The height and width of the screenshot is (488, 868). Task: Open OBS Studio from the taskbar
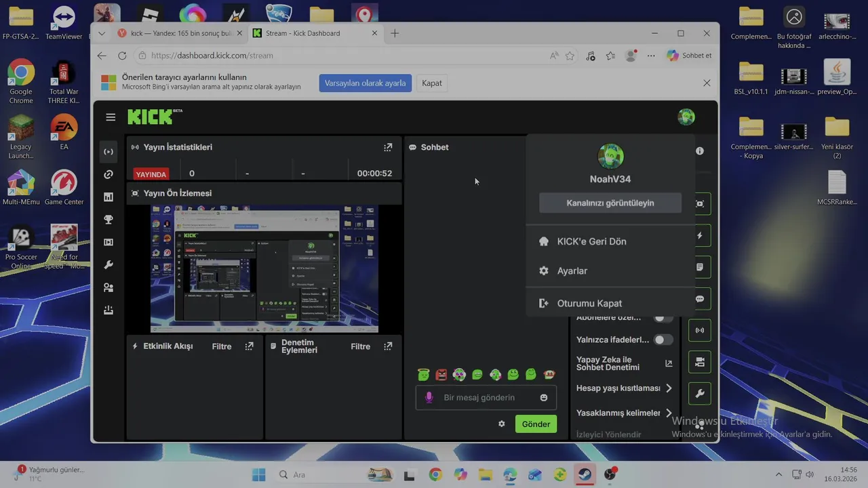[x=610, y=474]
